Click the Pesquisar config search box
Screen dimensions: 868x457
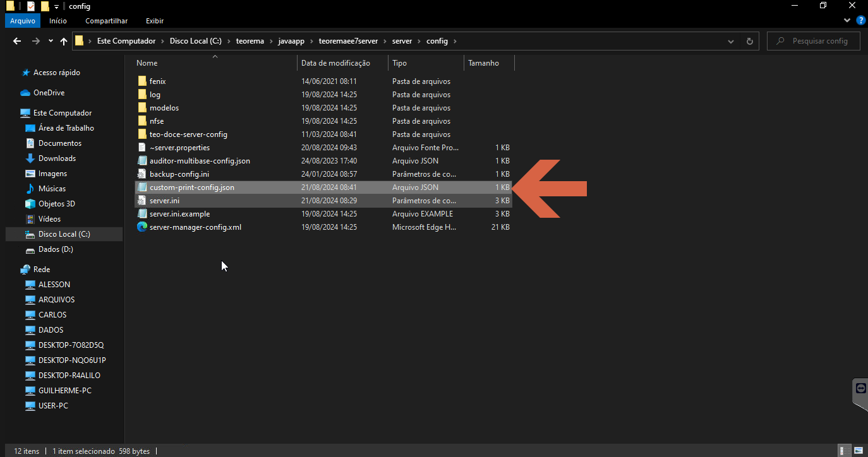click(x=814, y=41)
